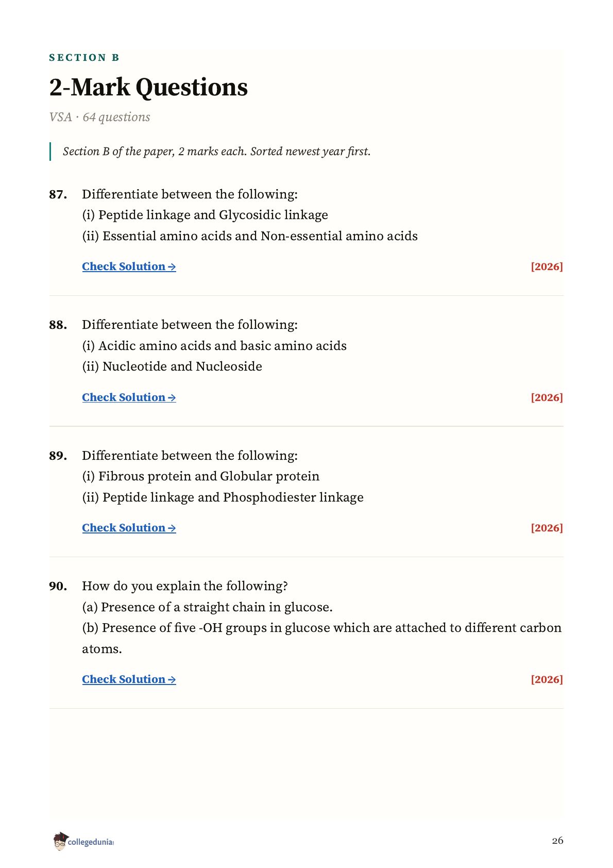Click the 'Sorted newest year first' note

(310, 152)
